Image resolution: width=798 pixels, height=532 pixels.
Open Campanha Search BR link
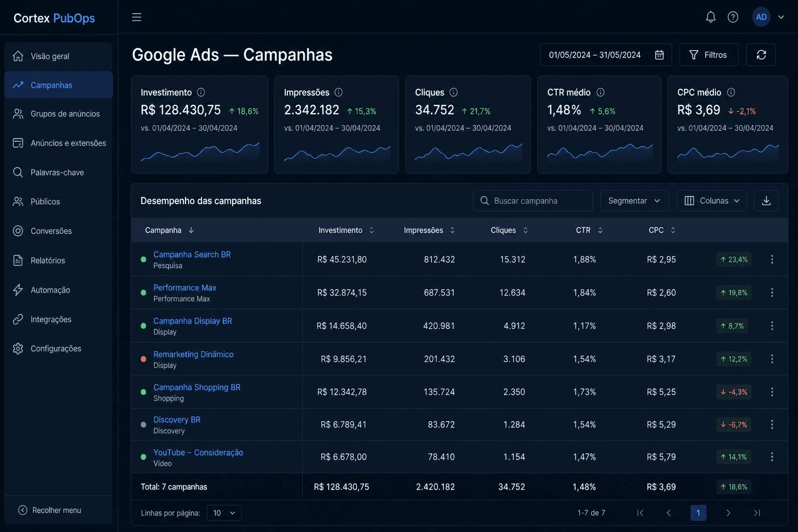(x=192, y=255)
